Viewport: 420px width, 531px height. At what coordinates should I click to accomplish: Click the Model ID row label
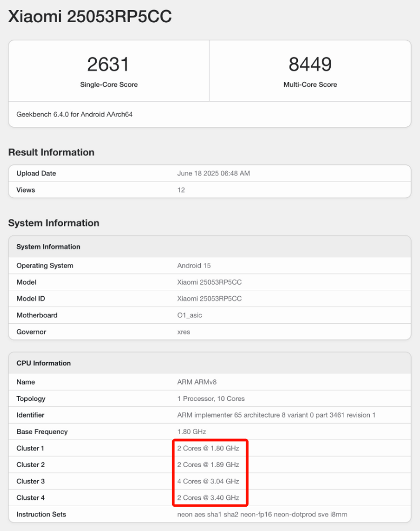pos(31,298)
